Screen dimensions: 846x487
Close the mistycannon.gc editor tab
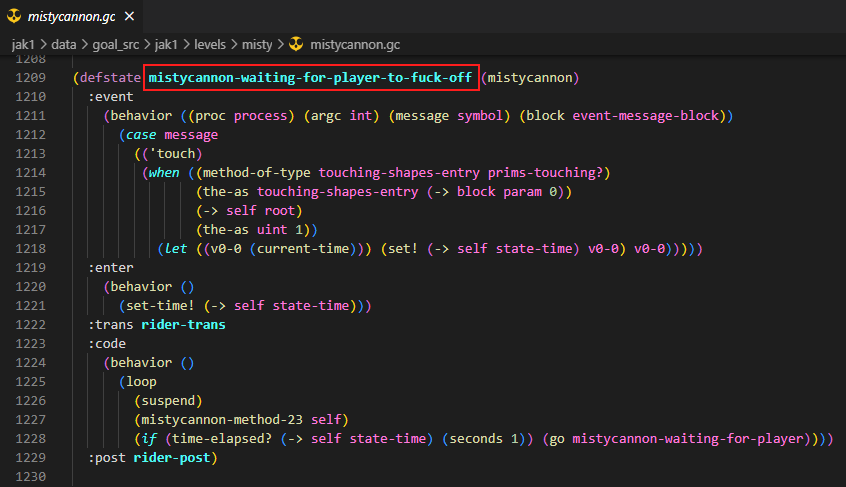click(x=129, y=16)
